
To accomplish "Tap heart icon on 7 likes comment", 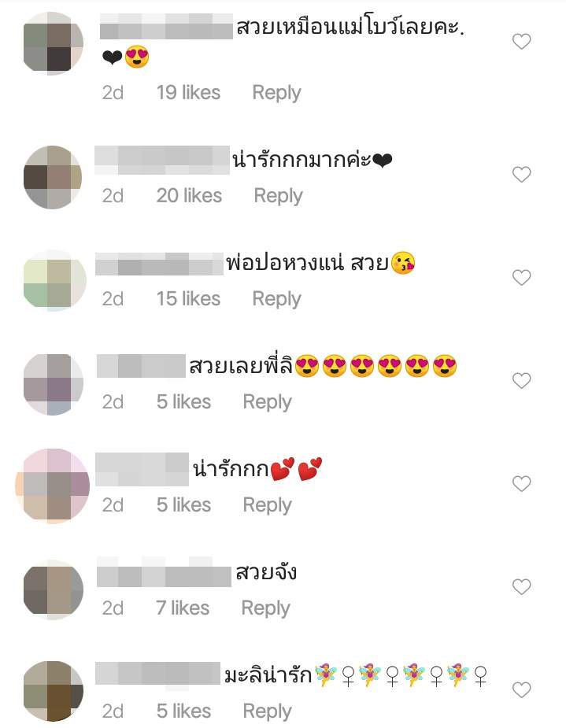I will click(x=521, y=586).
